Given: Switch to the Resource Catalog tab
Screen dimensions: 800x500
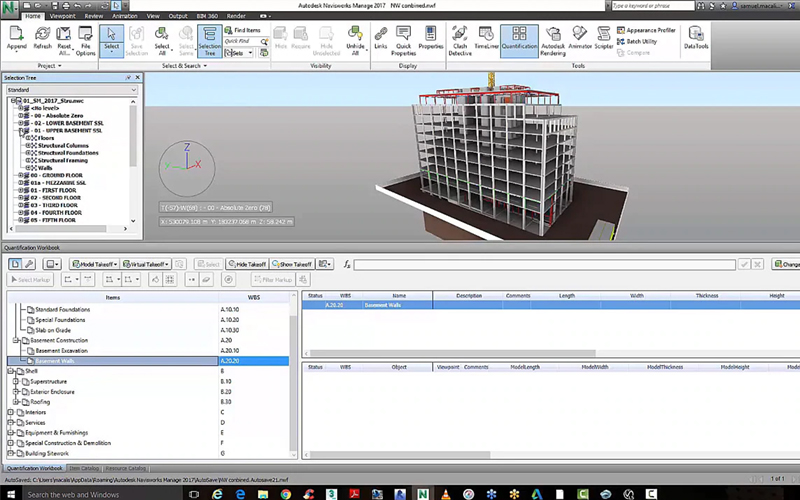Looking at the screenshot, I should (x=126, y=468).
